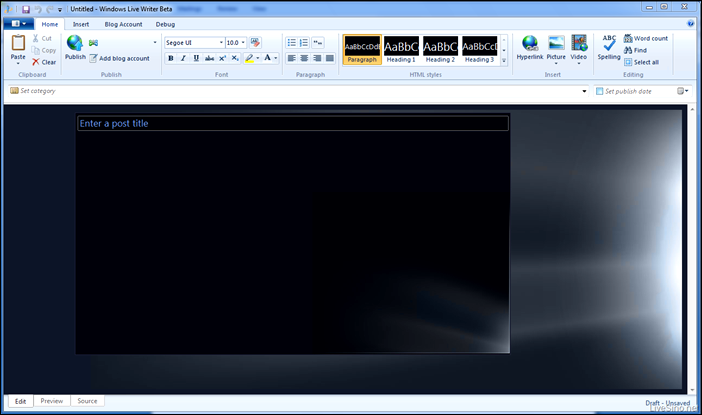This screenshot has width=702, height=415.
Task: Enable the Set publish date checkbox
Action: pos(600,91)
